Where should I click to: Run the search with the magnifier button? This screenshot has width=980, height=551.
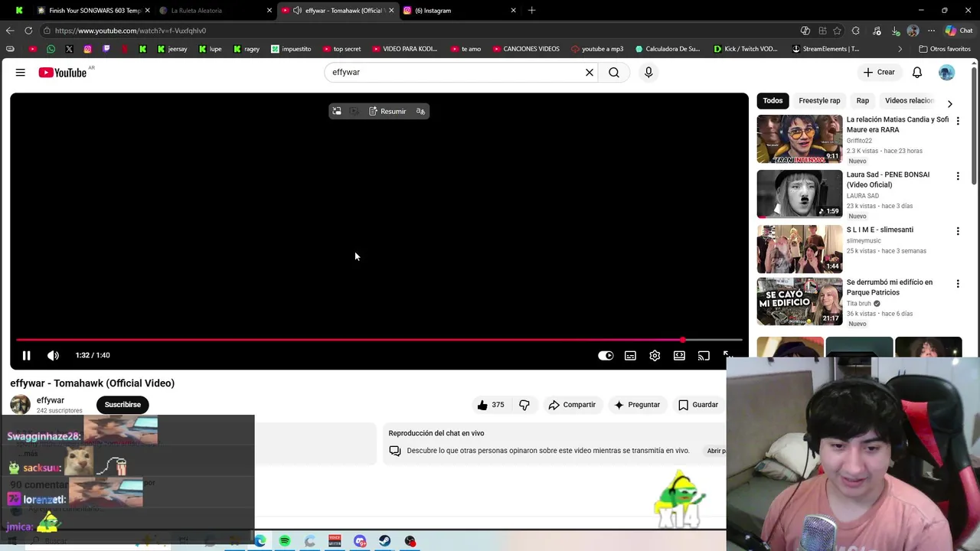pos(614,72)
